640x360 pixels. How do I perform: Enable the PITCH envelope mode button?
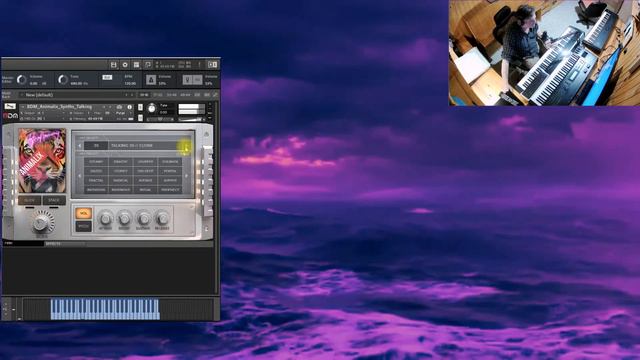point(83,226)
